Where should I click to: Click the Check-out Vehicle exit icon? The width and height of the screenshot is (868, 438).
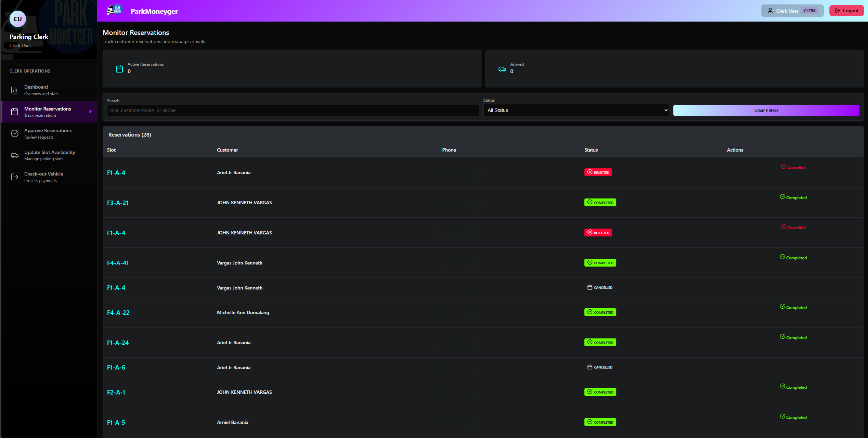pyautogui.click(x=15, y=177)
